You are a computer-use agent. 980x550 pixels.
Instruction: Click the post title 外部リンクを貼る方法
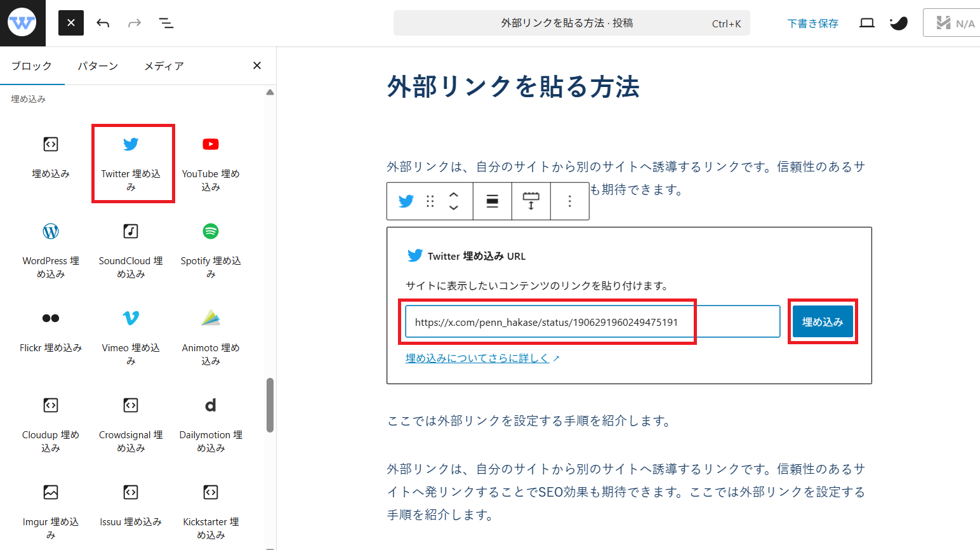click(513, 87)
